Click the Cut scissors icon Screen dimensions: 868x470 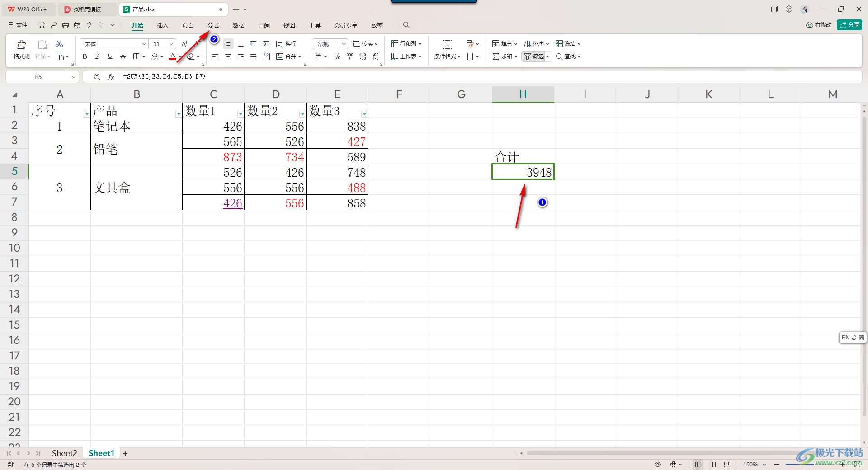59,44
